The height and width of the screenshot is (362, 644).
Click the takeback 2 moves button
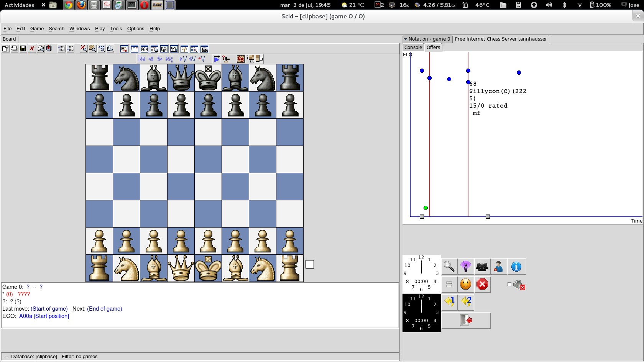tap(466, 302)
